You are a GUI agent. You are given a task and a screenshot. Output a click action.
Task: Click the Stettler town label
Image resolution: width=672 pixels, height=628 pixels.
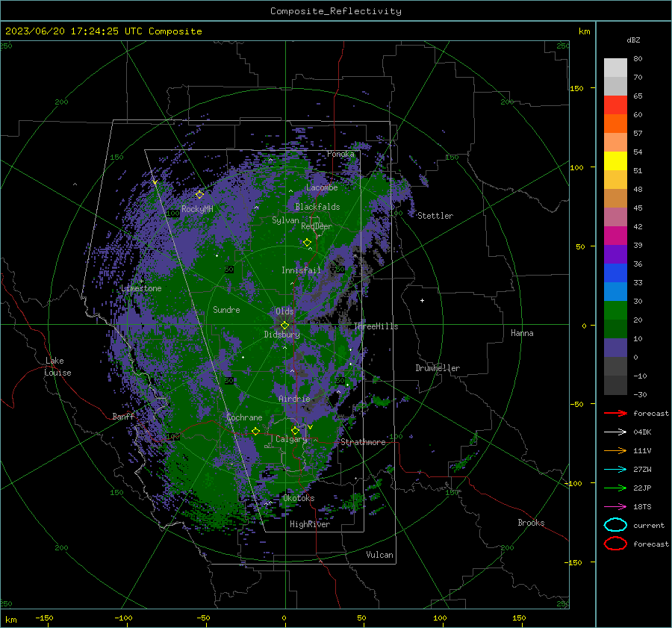(435, 216)
